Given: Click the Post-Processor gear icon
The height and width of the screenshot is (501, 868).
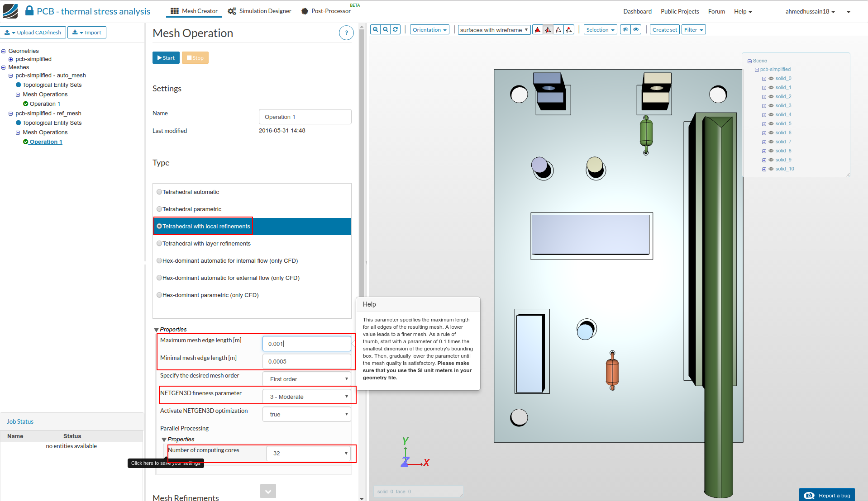Looking at the screenshot, I should click(x=305, y=11).
